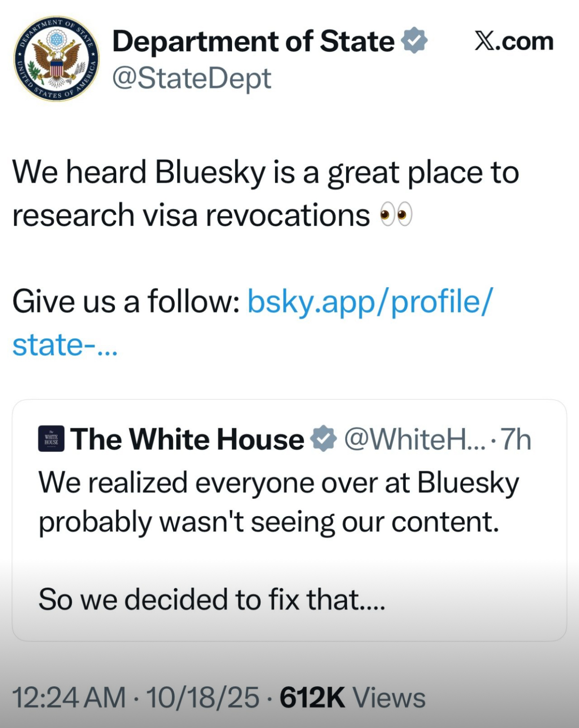
Task: Click the 12:24 AM post time
Action: point(69,697)
